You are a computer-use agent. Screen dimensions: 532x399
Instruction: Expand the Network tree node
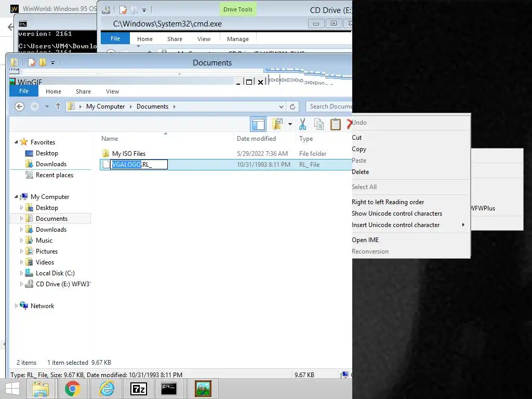coord(16,305)
